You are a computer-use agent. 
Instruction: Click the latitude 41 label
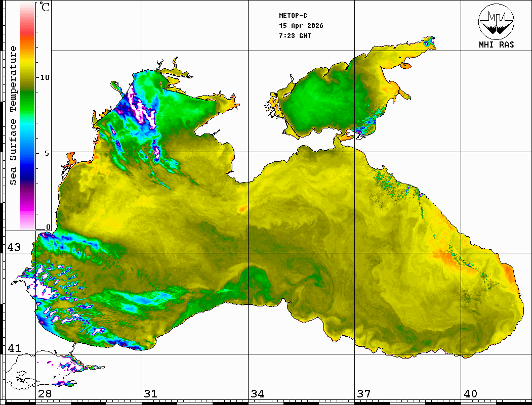click(13, 348)
